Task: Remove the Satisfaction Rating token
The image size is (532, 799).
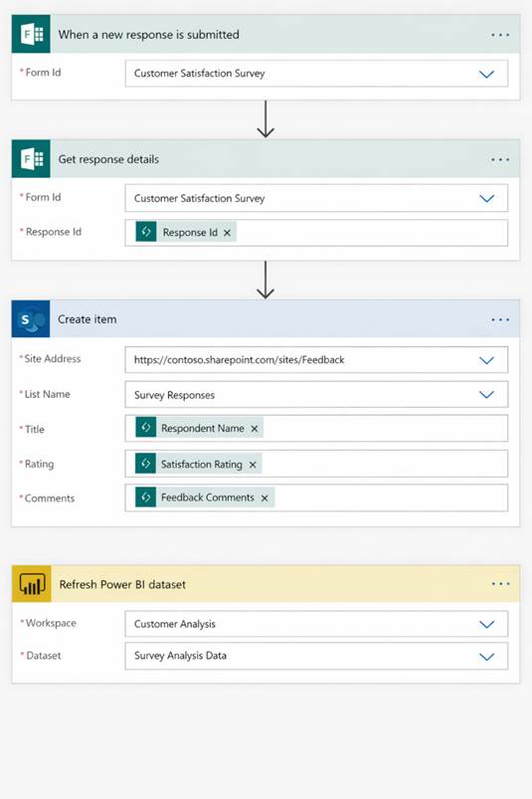Action: point(253,465)
